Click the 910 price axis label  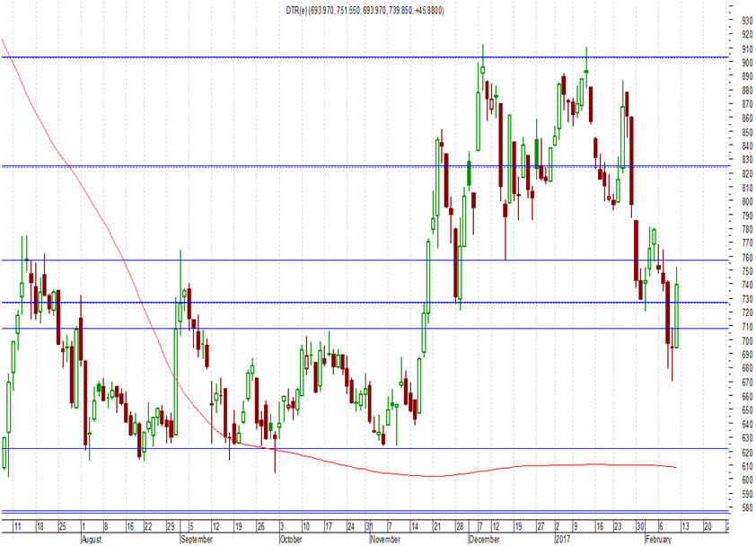click(x=747, y=48)
